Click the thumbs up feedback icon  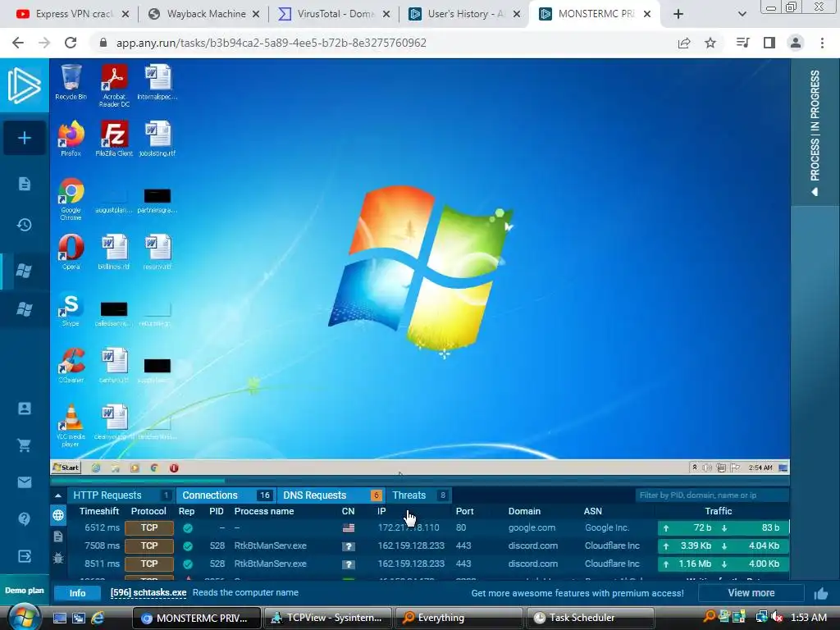(x=820, y=593)
